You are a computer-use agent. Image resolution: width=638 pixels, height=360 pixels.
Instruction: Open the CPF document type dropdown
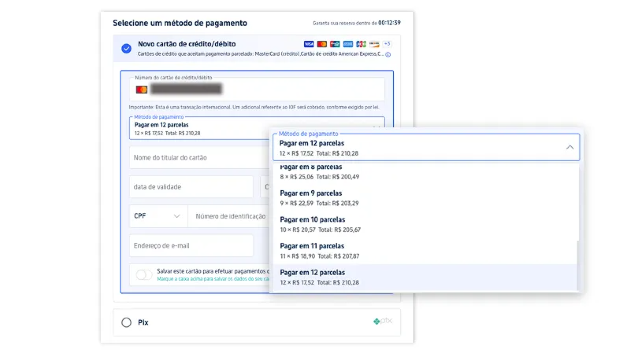(x=158, y=216)
